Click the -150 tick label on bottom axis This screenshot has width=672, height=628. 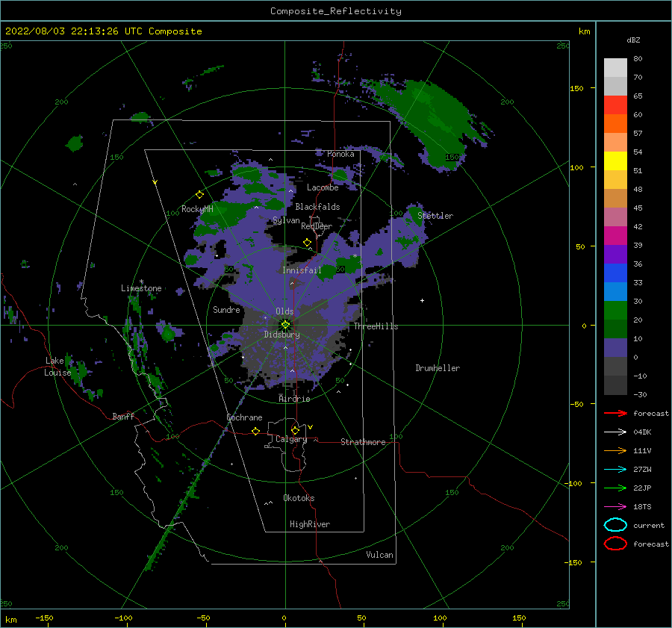[44, 618]
